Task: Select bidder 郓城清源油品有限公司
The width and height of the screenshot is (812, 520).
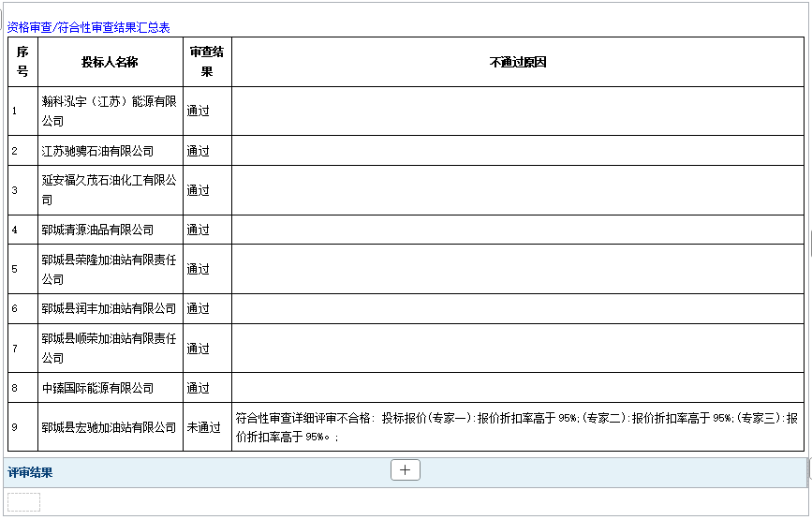Action: (x=97, y=230)
